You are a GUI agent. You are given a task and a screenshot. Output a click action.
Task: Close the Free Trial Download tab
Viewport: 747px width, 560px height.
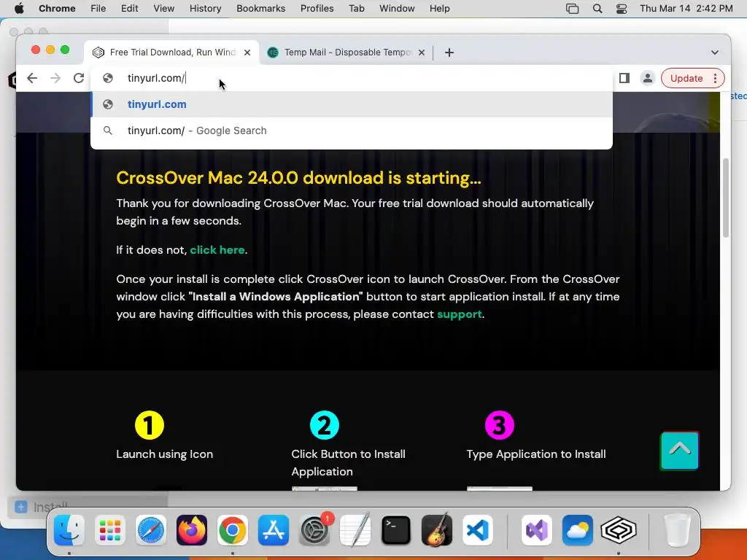point(247,52)
